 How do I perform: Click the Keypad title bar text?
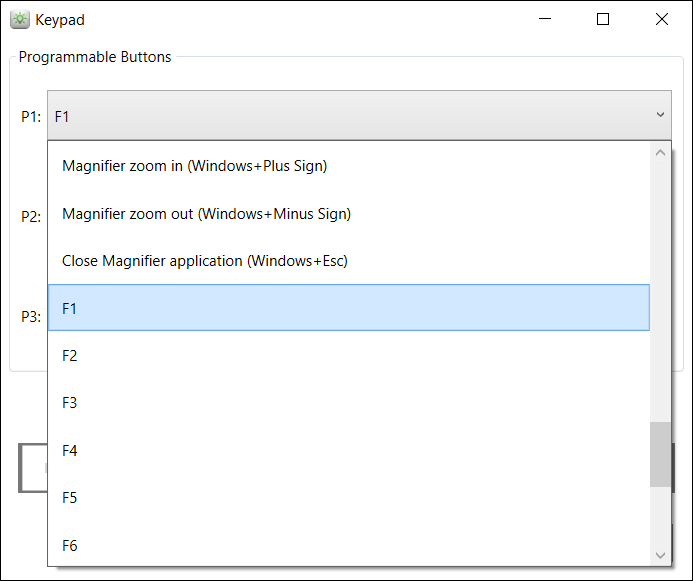[x=60, y=19]
